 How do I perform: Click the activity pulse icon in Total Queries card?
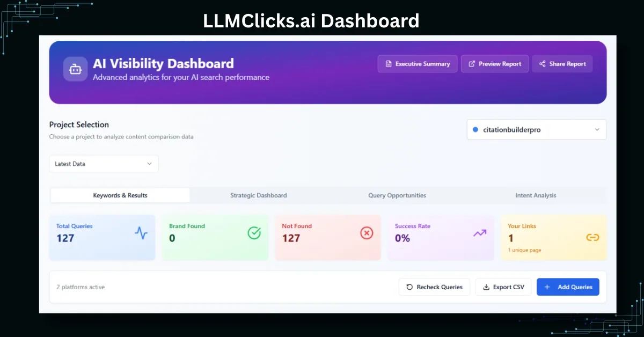[141, 233]
